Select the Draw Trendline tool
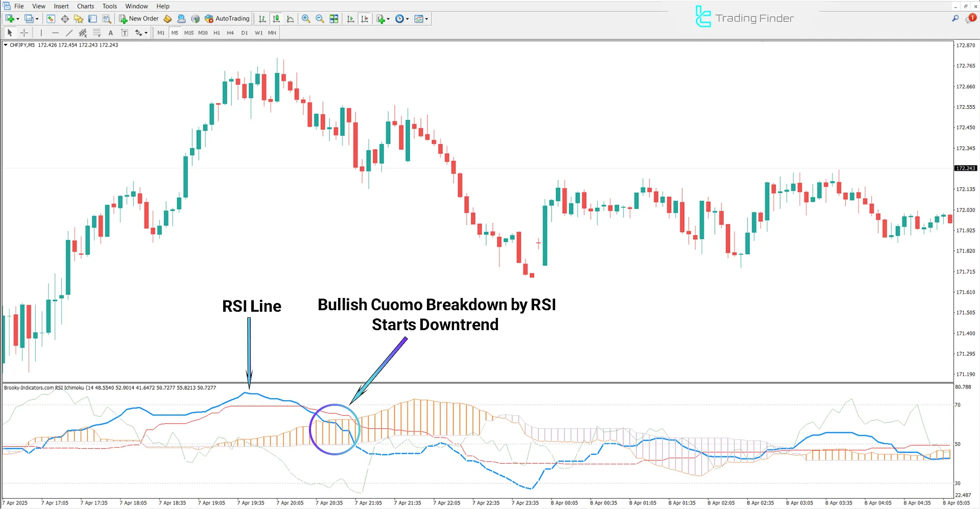The image size is (980, 509). (x=69, y=32)
